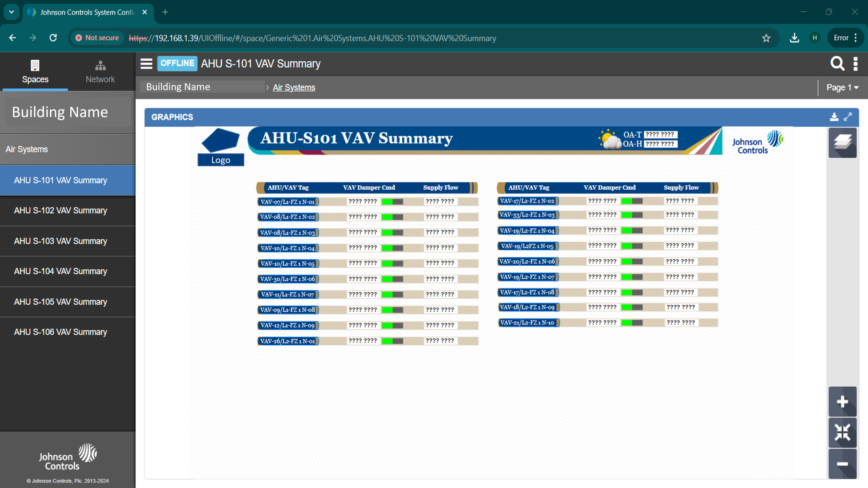This screenshot has height=488, width=868.
Task: Fit graphic to window using collapse arrows
Action: (x=842, y=433)
